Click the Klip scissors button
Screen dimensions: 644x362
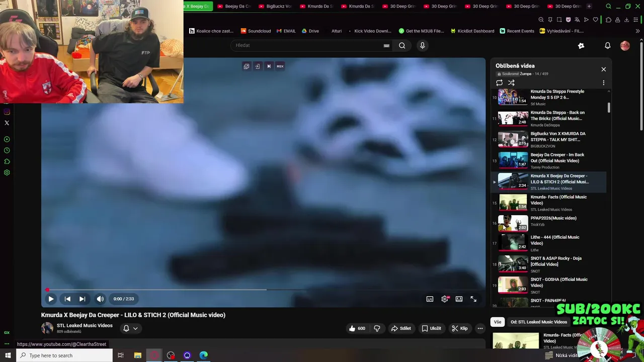[459, 328]
